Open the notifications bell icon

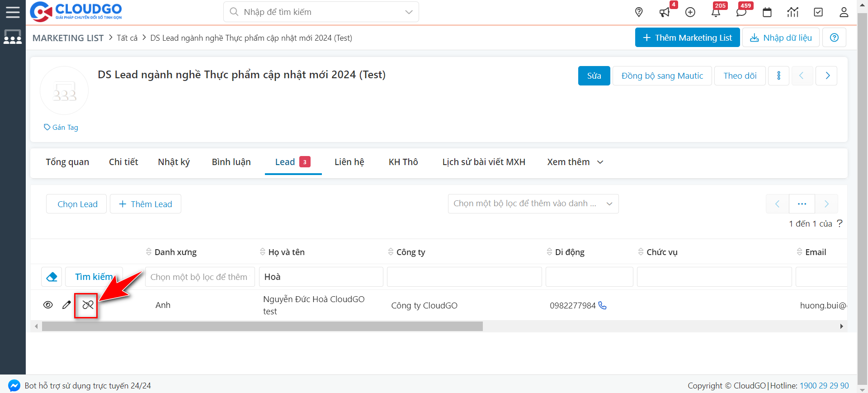click(716, 12)
